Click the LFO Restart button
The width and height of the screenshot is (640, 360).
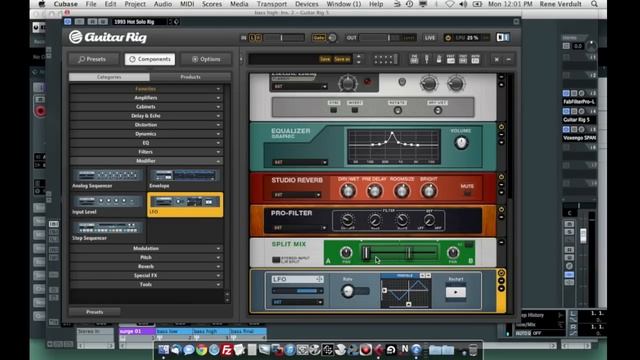456,292
